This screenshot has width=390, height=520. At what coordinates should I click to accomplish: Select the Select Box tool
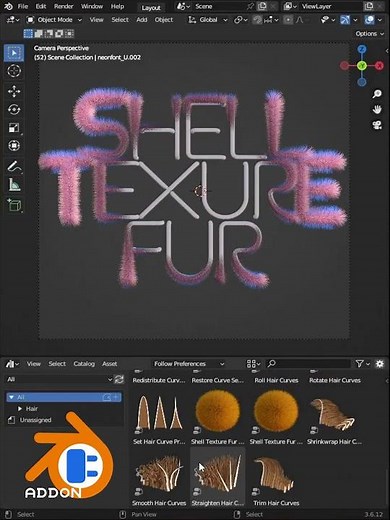[14, 53]
